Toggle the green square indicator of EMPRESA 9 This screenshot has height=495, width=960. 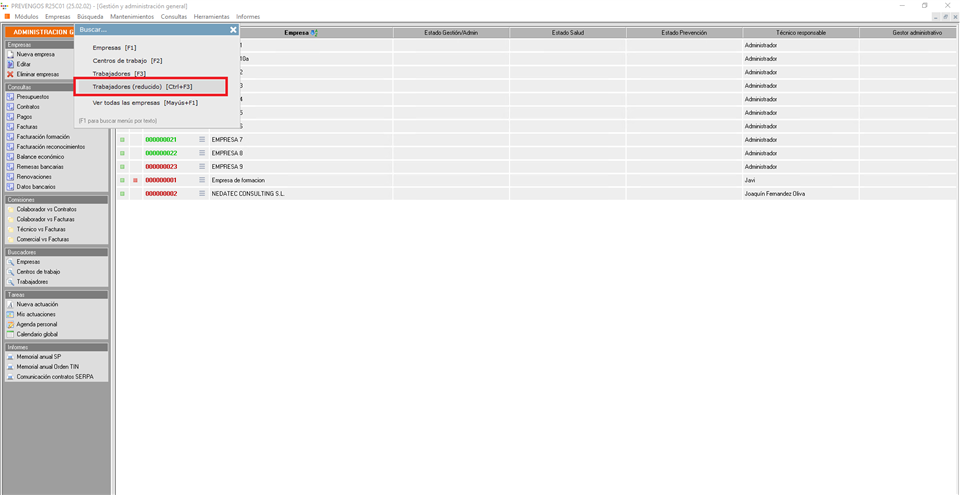click(x=122, y=167)
